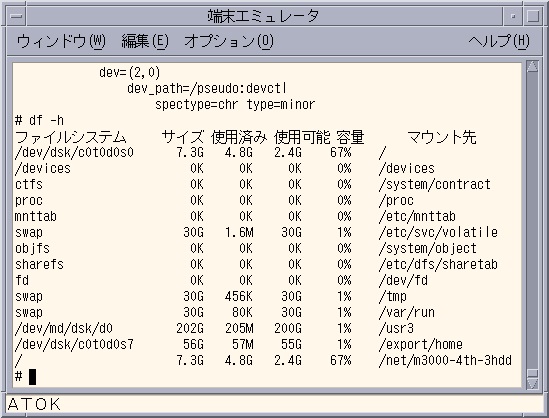The width and height of the screenshot is (549, 418).
Task: Click the terminal cursor at the prompt
Action: 32,377
